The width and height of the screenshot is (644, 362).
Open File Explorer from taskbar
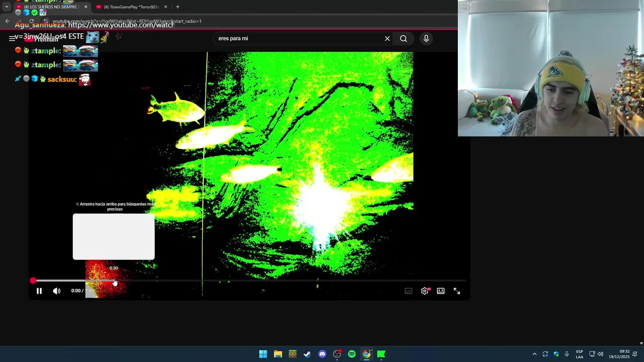[x=278, y=354]
